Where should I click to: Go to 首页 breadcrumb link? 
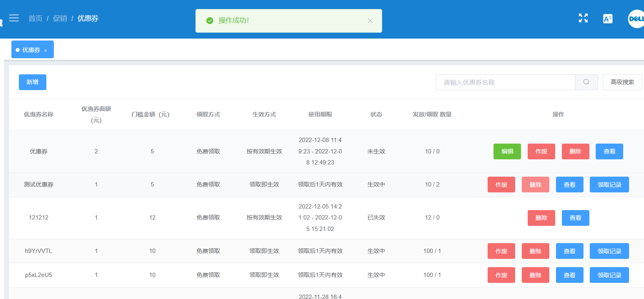(35, 18)
